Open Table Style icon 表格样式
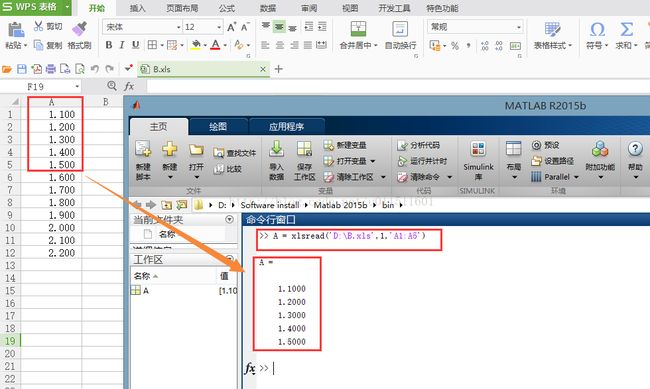This screenshot has height=389, width=650. (552, 29)
